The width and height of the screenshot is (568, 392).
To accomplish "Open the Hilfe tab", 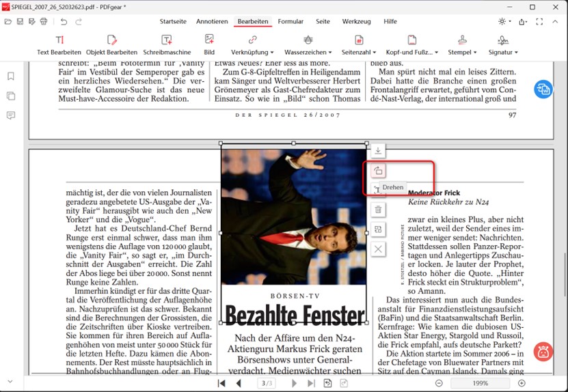I will click(390, 21).
